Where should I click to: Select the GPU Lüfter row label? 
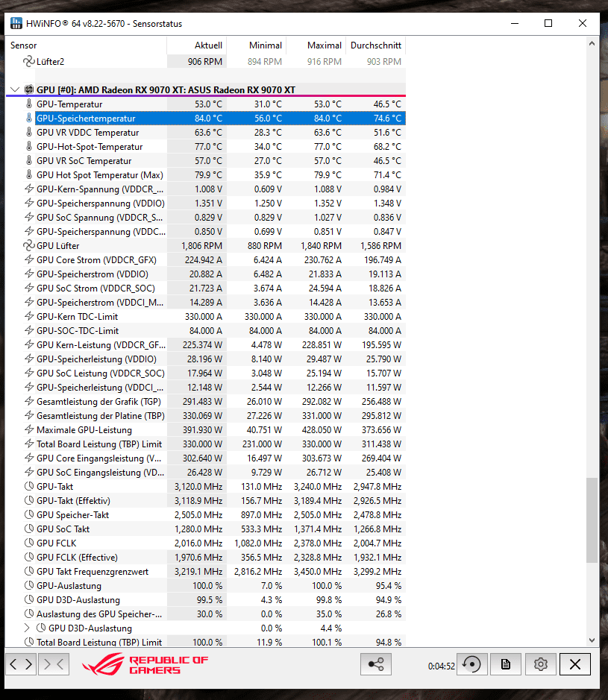point(58,245)
